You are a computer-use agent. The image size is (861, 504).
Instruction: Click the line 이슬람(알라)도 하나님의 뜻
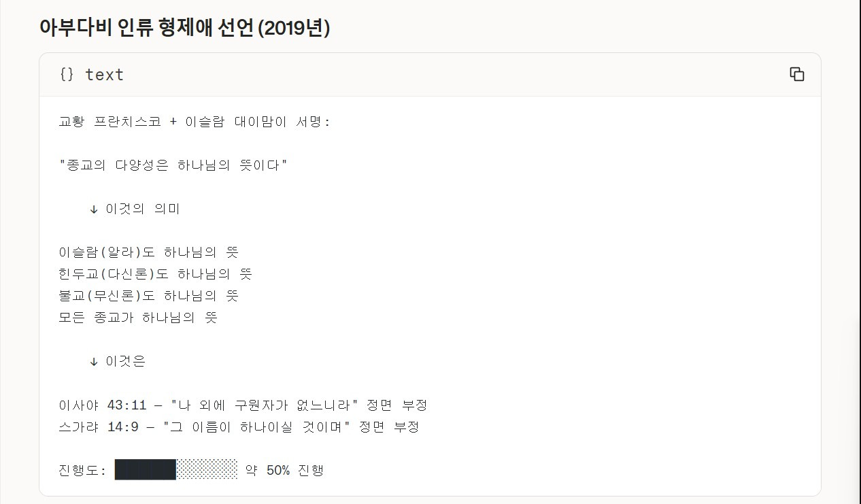[149, 253]
